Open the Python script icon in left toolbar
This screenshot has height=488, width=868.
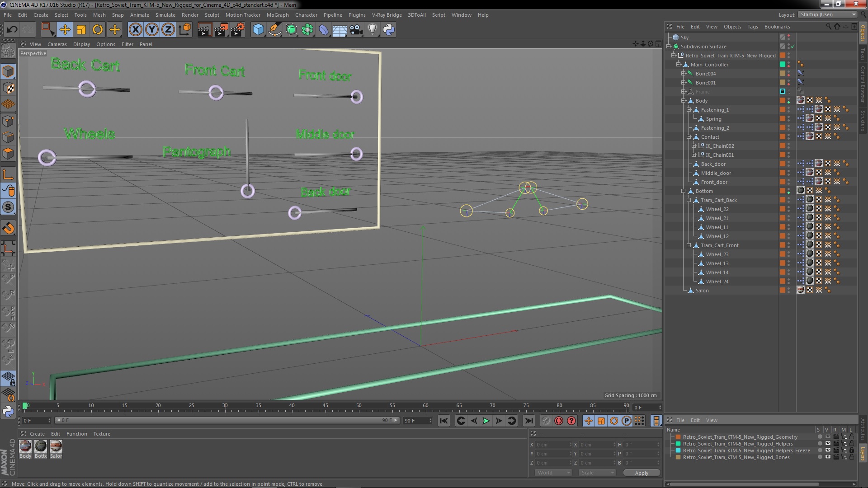click(x=8, y=411)
